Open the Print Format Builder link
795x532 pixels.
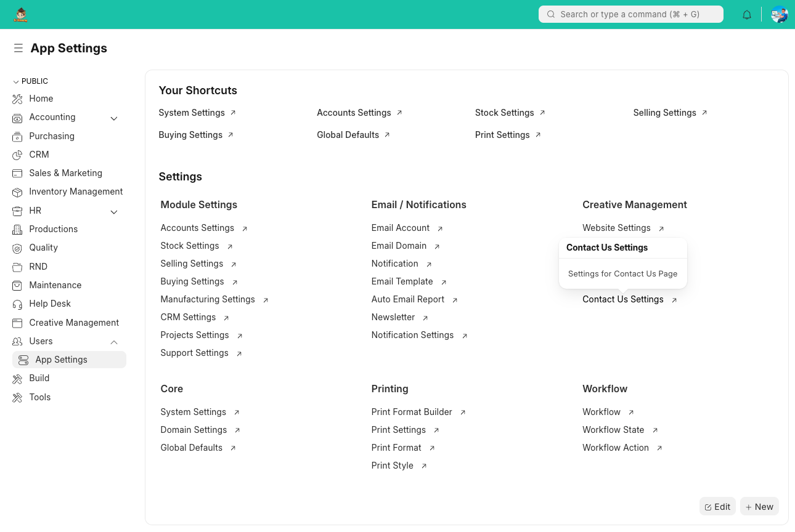pyautogui.click(x=412, y=412)
